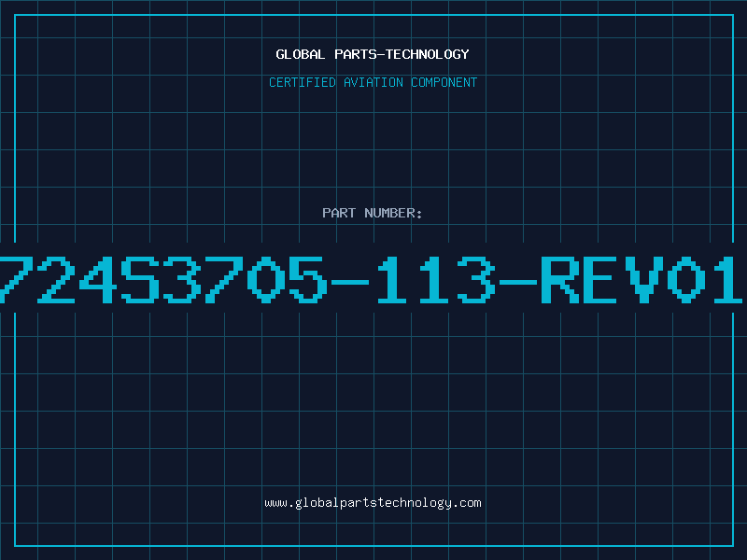
Task: Click the word NUMBER: in the label
Action: click(x=393, y=213)
